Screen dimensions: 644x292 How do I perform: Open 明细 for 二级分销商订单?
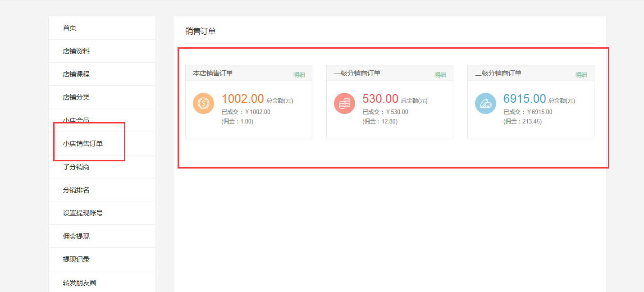click(581, 75)
